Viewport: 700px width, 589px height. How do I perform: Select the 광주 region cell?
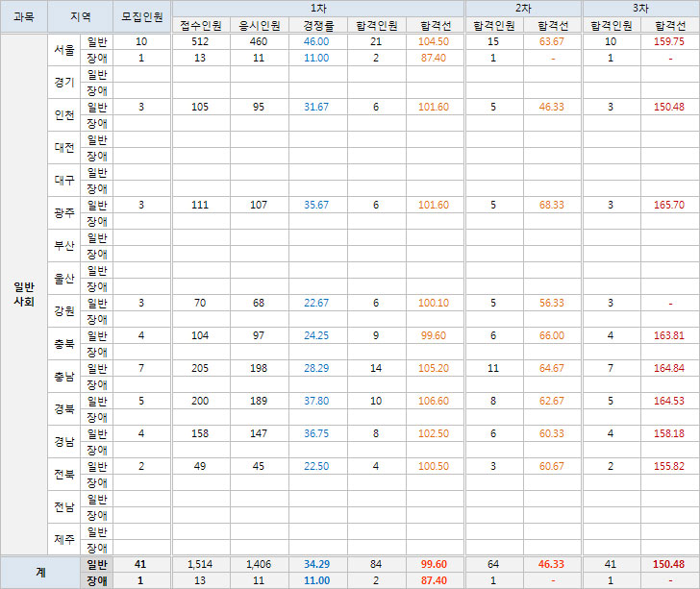pyautogui.click(x=64, y=213)
